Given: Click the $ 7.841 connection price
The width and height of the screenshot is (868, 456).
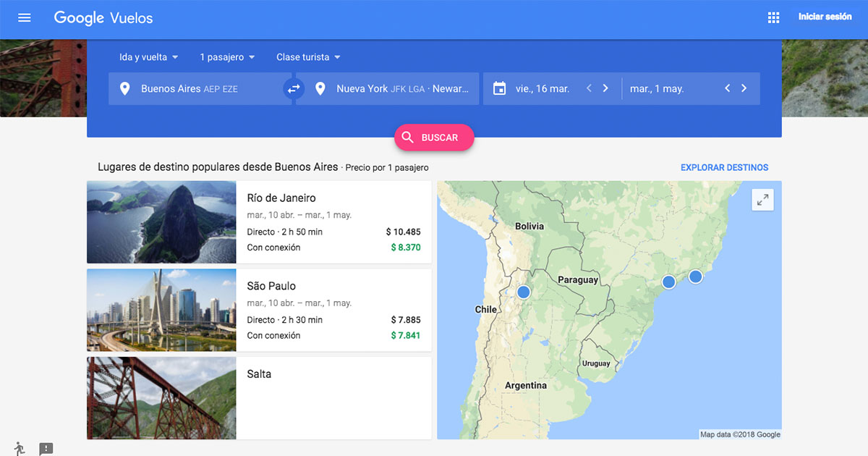Looking at the screenshot, I should pyautogui.click(x=405, y=336).
